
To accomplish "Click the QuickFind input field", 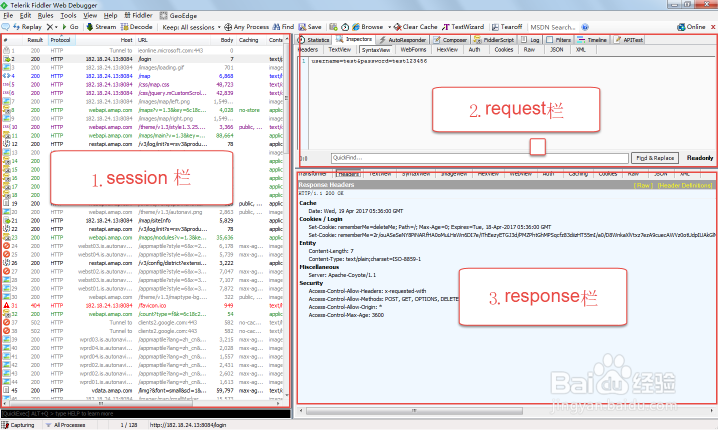I will tap(479, 158).
